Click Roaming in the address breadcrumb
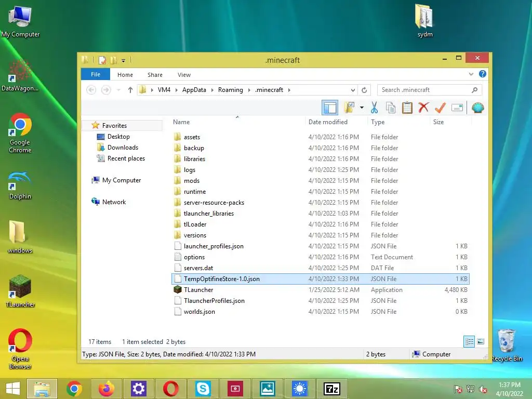Viewport: 532px width, 399px height. pyautogui.click(x=230, y=90)
